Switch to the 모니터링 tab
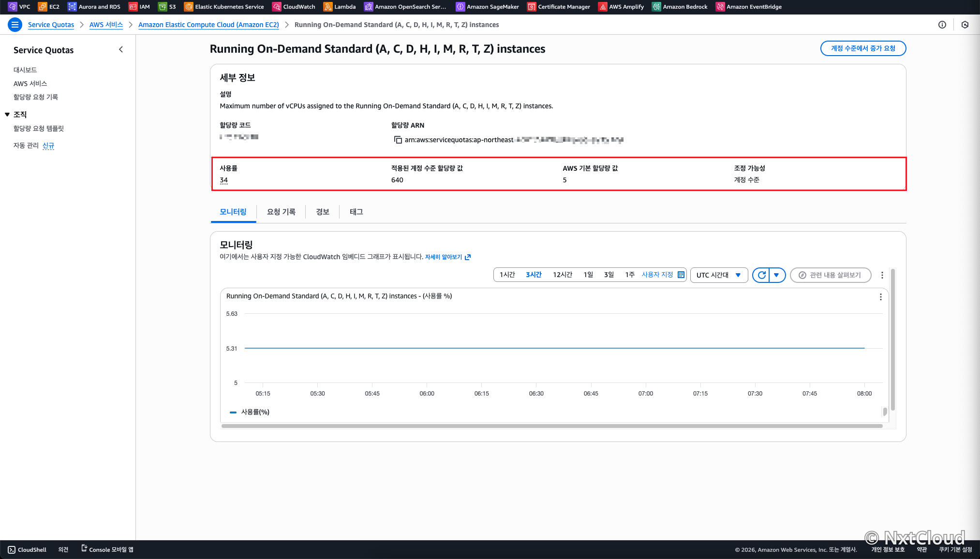Screen dimensions: 980x559 tap(233, 212)
